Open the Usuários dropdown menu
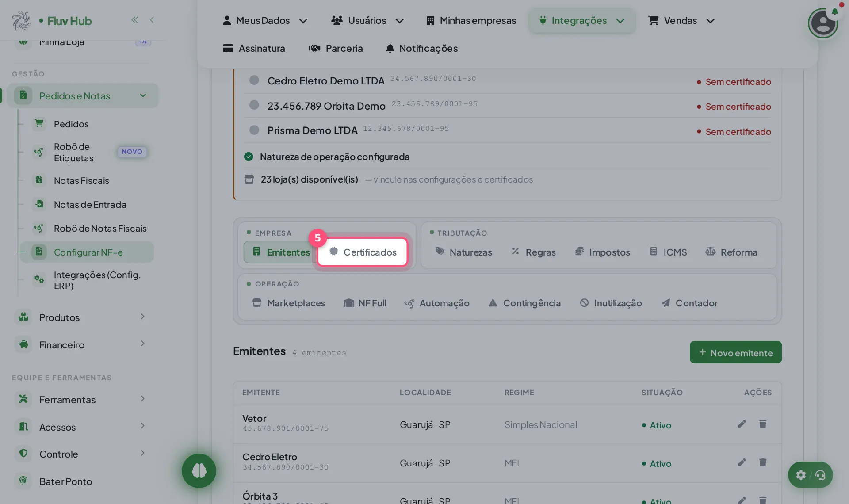 [x=367, y=20]
